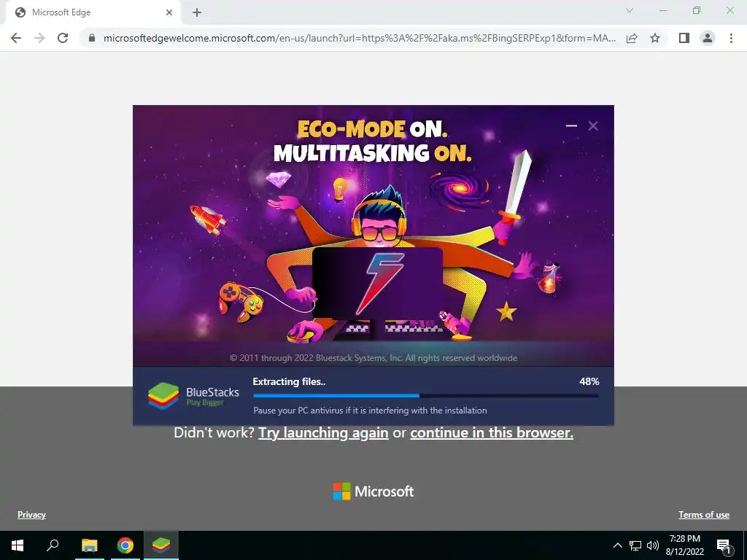Image resolution: width=747 pixels, height=560 pixels.
Task: Open the Privacy link
Action: [x=31, y=515]
